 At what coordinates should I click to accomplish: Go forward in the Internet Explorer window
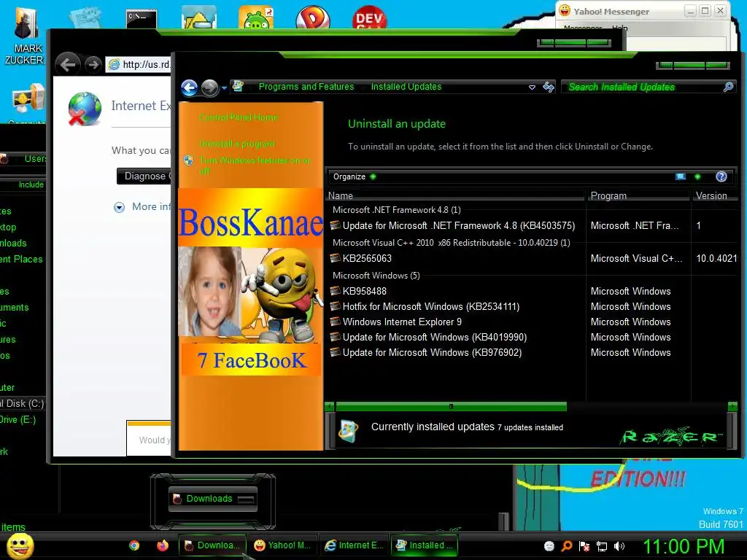[x=93, y=64]
